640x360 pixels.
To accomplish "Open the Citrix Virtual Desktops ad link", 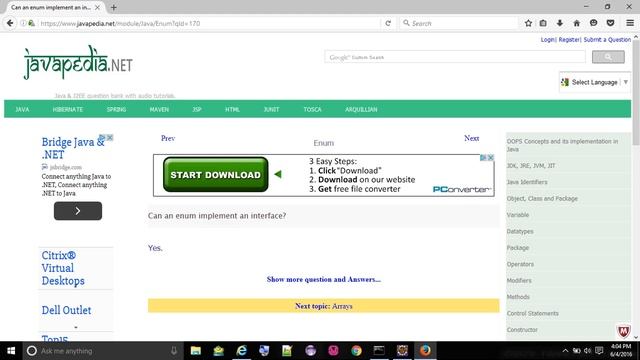I will click(x=63, y=268).
